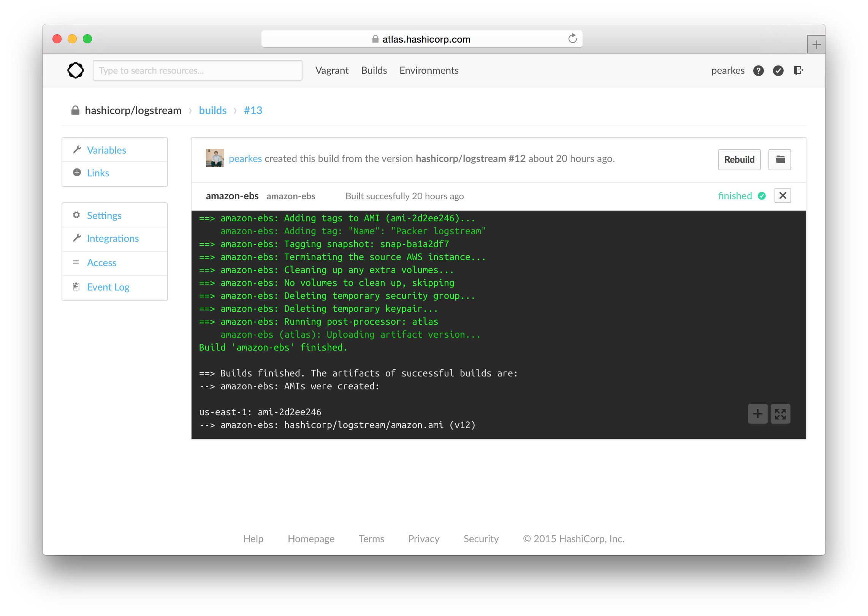The image size is (868, 616).
Task: Click log line 'hashicorp/logstream/amazon.ami (v12)'
Action: click(380, 425)
